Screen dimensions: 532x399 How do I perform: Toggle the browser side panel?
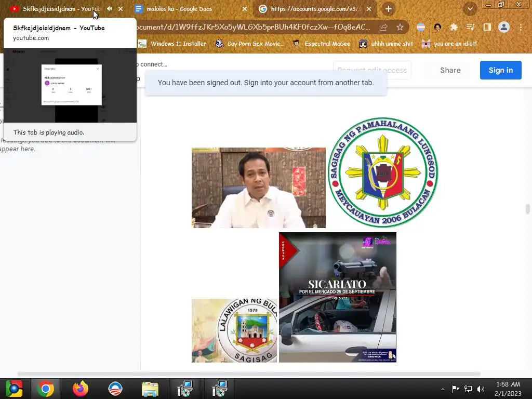click(x=487, y=27)
